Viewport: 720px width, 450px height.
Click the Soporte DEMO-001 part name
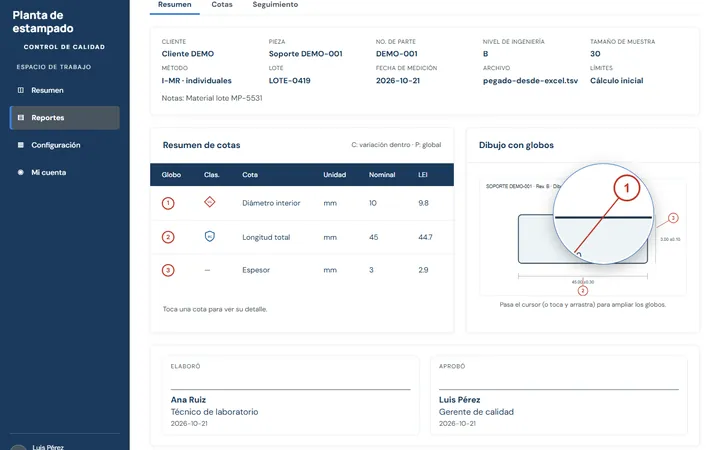click(305, 54)
